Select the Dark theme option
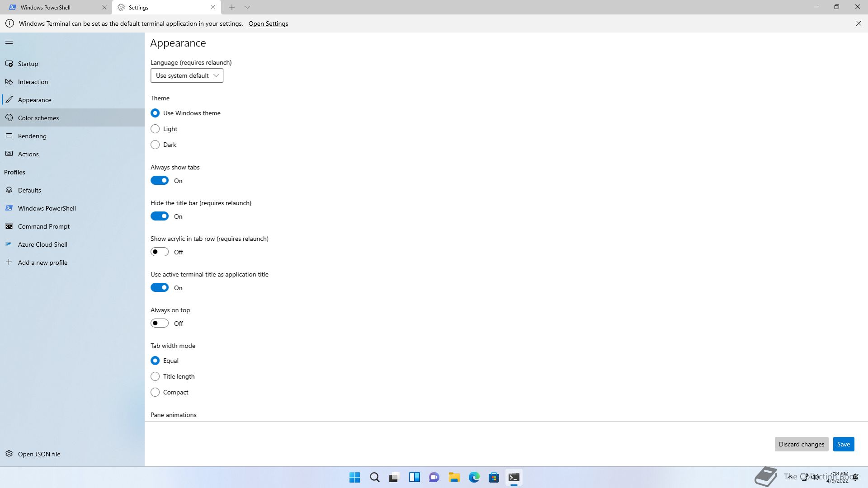Image resolution: width=868 pixels, height=488 pixels. 155,145
